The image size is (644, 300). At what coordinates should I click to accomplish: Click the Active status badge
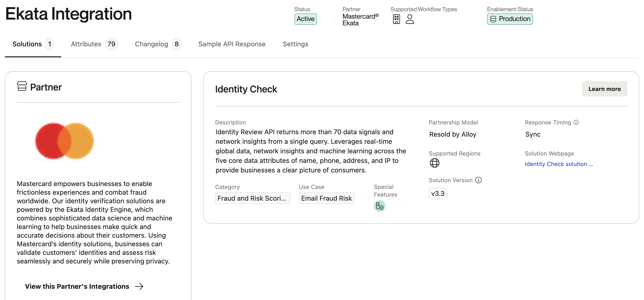[x=305, y=19]
